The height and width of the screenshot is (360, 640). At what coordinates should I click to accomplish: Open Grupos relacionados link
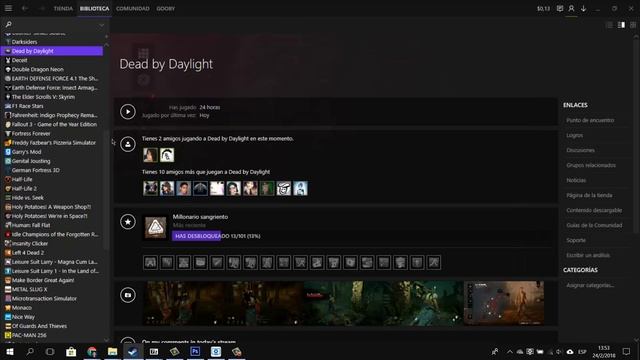tap(591, 165)
